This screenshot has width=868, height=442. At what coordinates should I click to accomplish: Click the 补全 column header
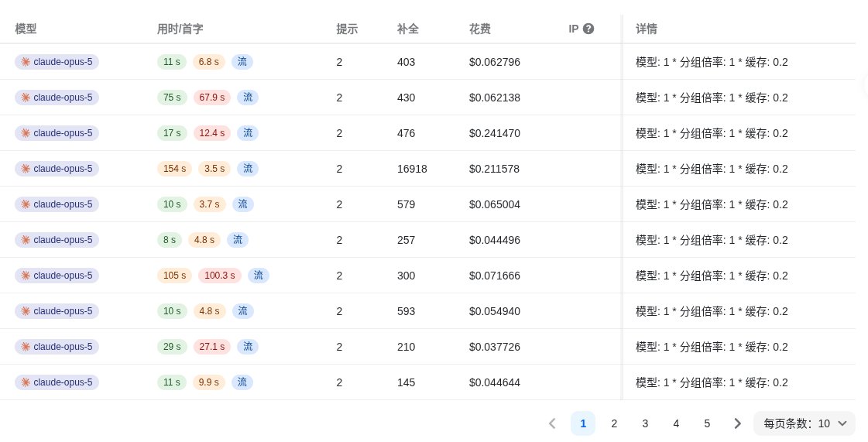click(408, 29)
